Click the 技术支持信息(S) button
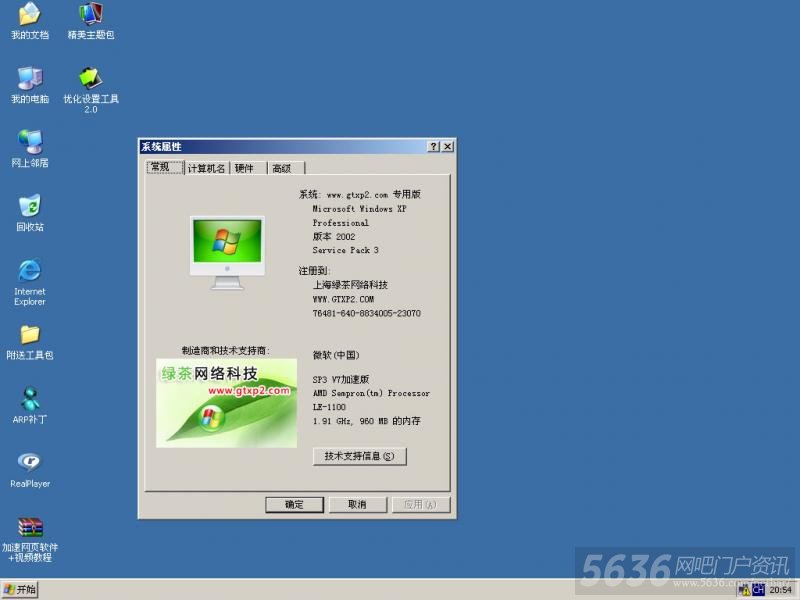The height and width of the screenshot is (600, 800). (x=359, y=456)
